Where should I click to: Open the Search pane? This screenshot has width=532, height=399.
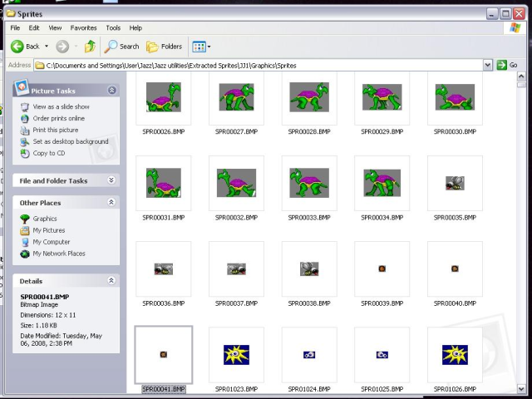pyautogui.click(x=122, y=47)
